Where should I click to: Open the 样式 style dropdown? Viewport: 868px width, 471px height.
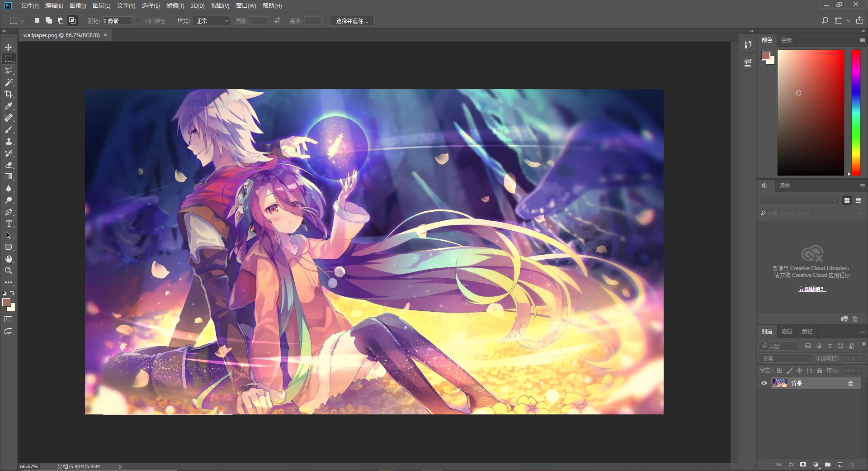coord(212,21)
